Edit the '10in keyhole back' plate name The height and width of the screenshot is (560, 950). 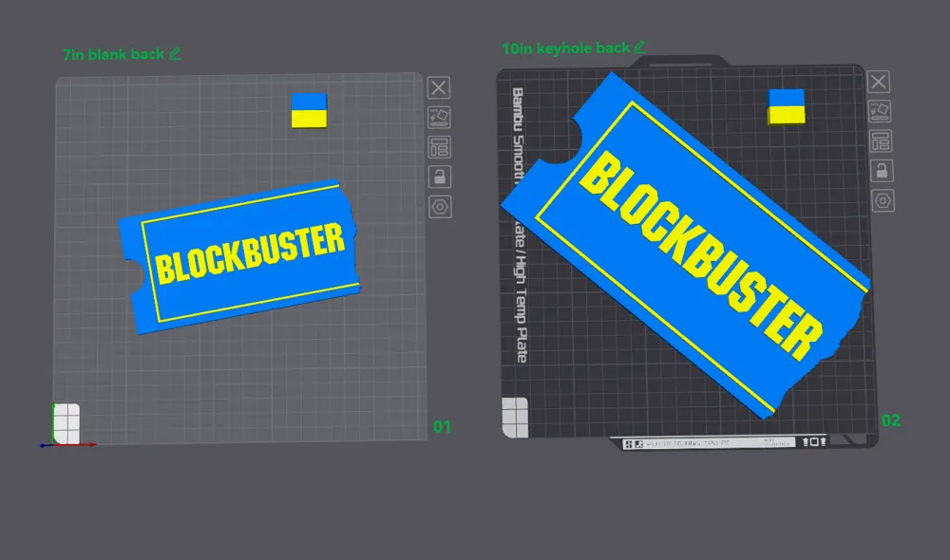click(639, 47)
